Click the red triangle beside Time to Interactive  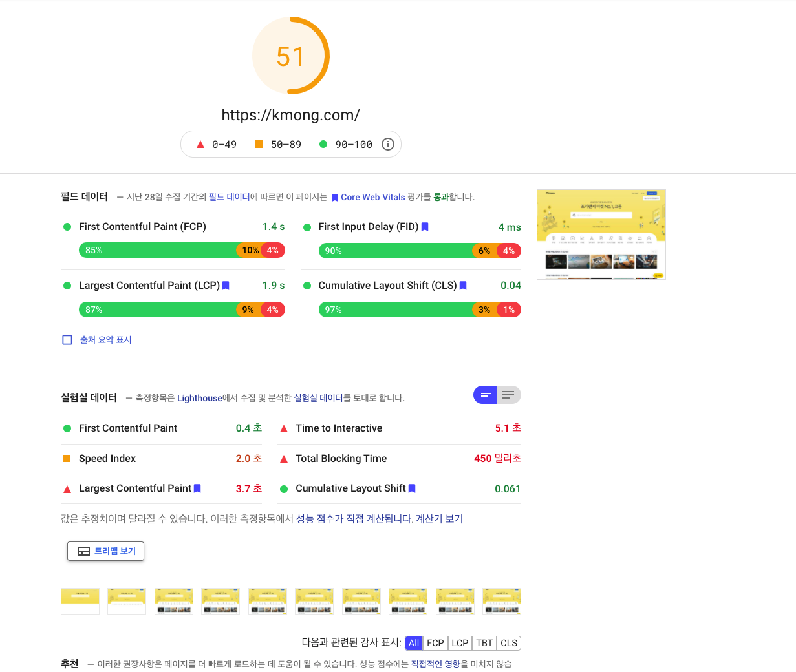tap(283, 428)
